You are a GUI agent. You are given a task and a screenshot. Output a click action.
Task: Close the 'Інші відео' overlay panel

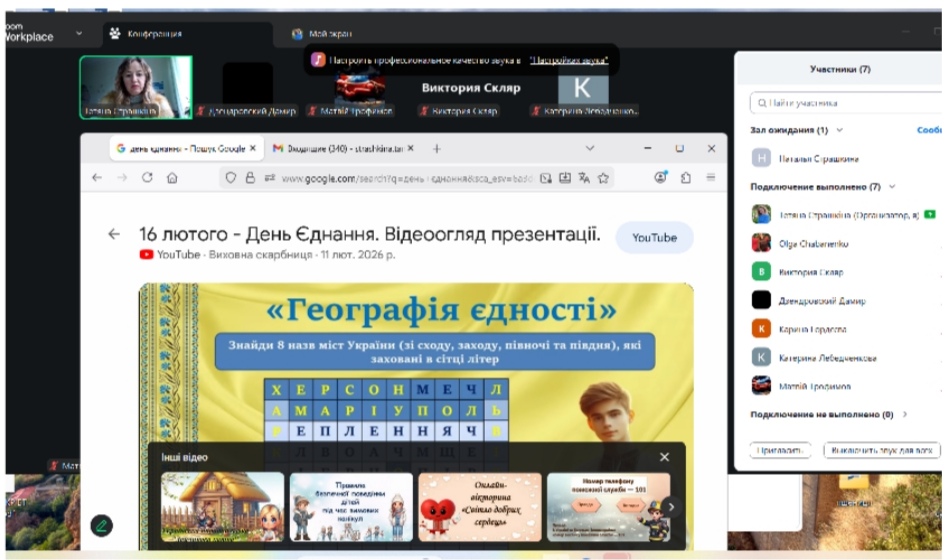[664, 457]
